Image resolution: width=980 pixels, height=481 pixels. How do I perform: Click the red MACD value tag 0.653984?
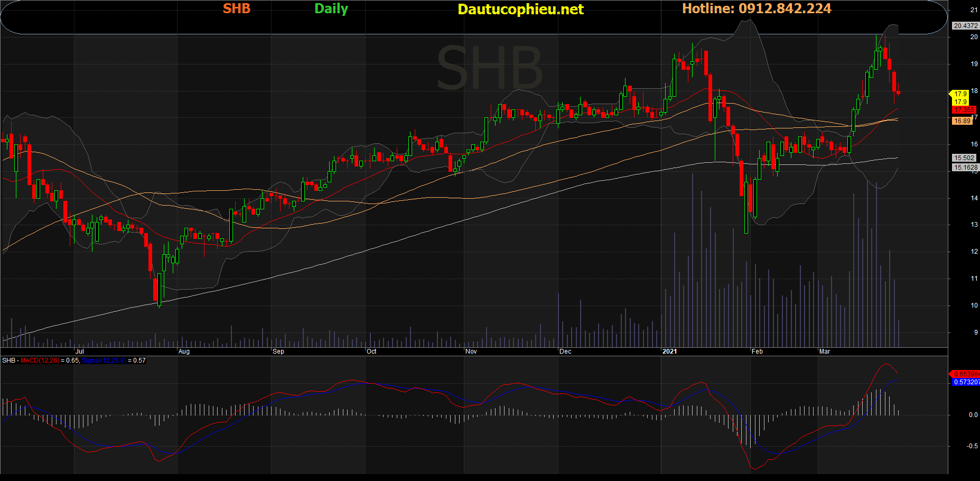[x=966, y=374]
